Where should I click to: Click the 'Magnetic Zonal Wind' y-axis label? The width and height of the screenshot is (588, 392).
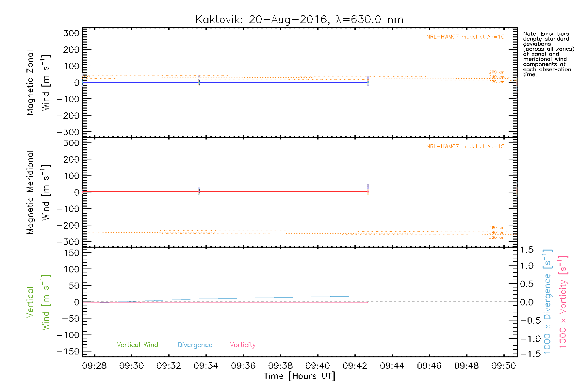(38, 82)
